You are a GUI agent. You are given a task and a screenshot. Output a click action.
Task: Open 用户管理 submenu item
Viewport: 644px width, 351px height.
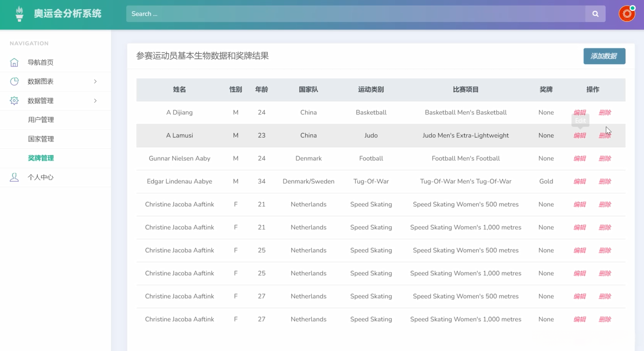tap(41, 120)
